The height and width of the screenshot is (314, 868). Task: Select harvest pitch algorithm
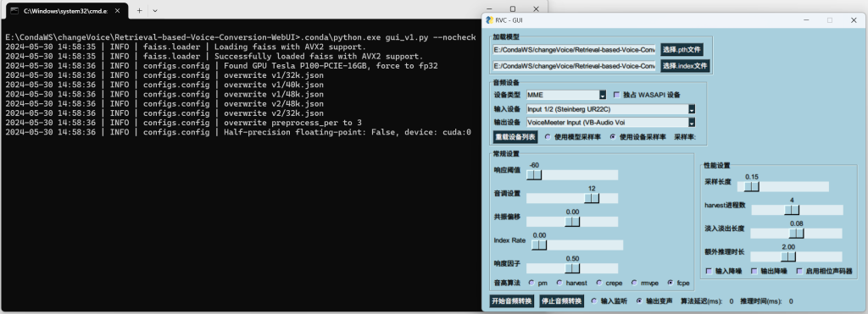[559, 283]
